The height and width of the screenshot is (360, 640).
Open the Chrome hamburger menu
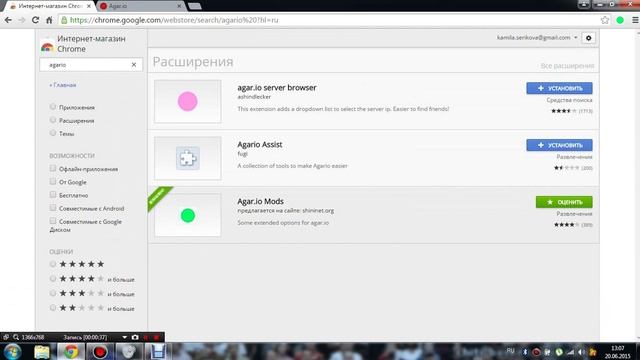point(635,20)
